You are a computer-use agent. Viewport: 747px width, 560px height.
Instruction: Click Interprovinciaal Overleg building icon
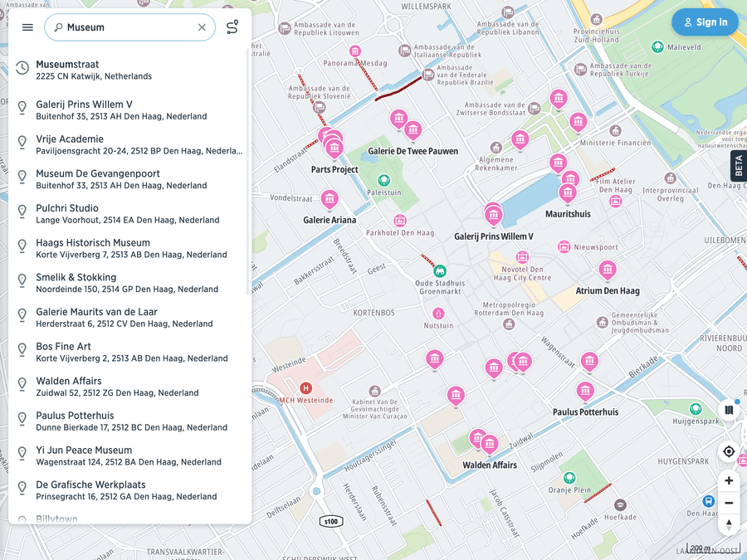[x=671, y=178]
